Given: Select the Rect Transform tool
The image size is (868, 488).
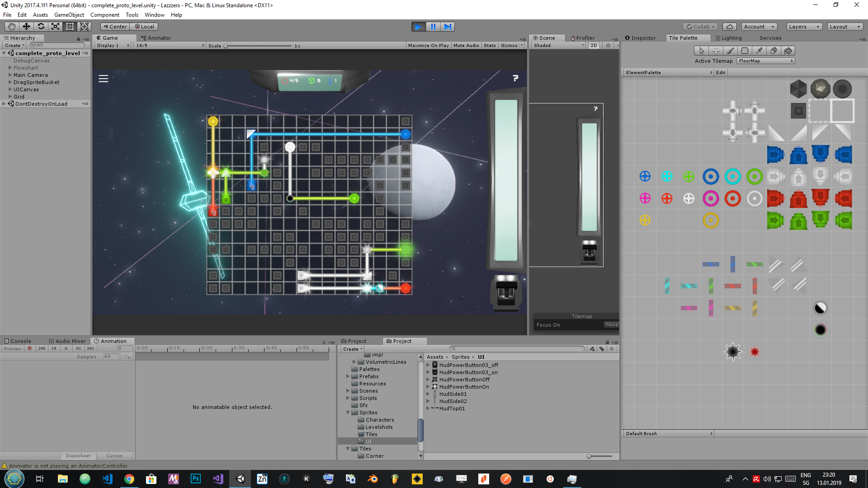Looking at the screenshot, I should 70,27.
